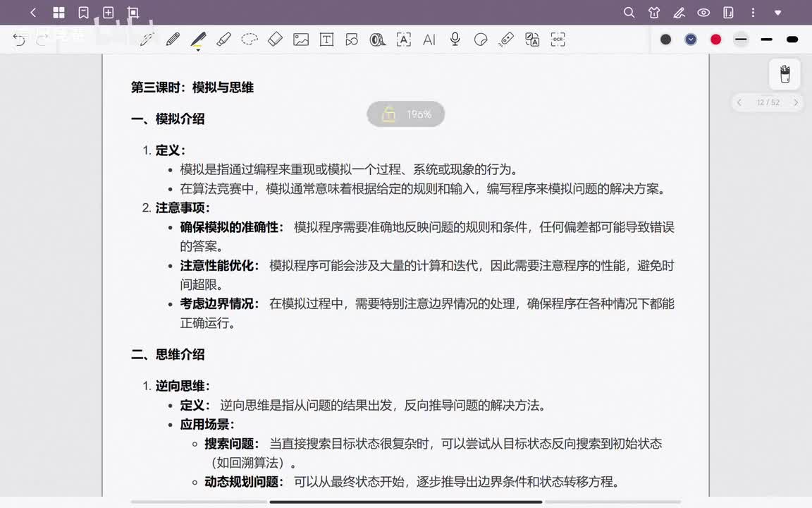Click the section title 二、思维介绍
The width and height of the screenshot is (812, 508).
coord(168,355)
